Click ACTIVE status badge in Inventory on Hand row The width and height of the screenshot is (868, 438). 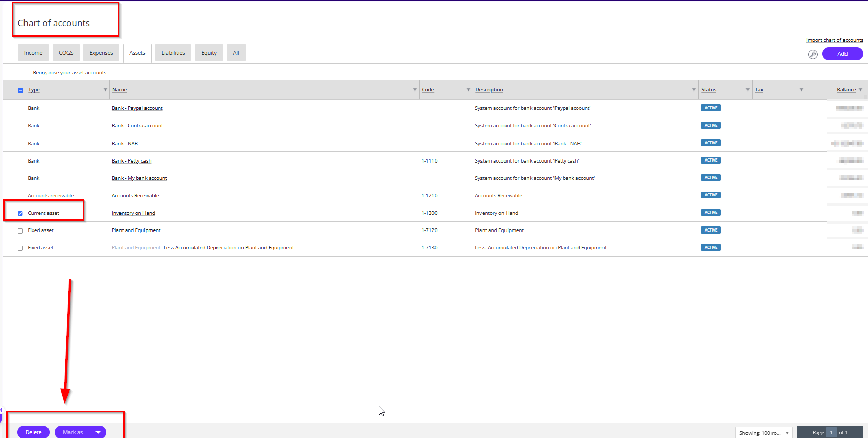[711, 212]
